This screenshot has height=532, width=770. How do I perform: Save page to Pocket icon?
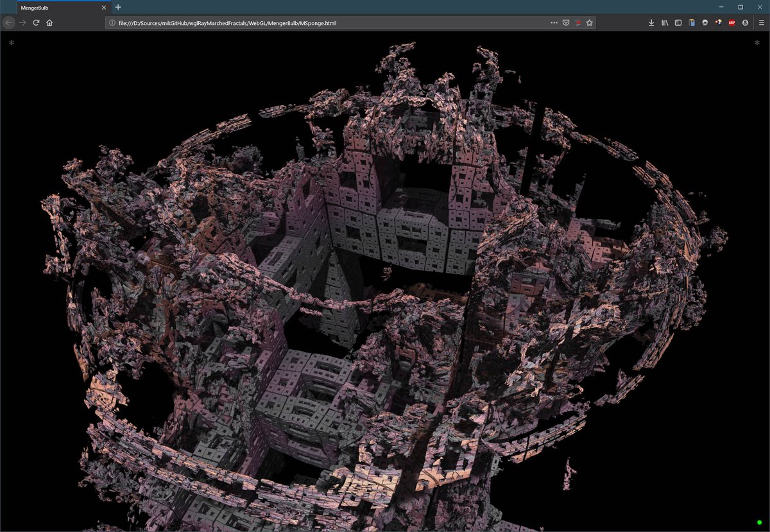point(566,22)
